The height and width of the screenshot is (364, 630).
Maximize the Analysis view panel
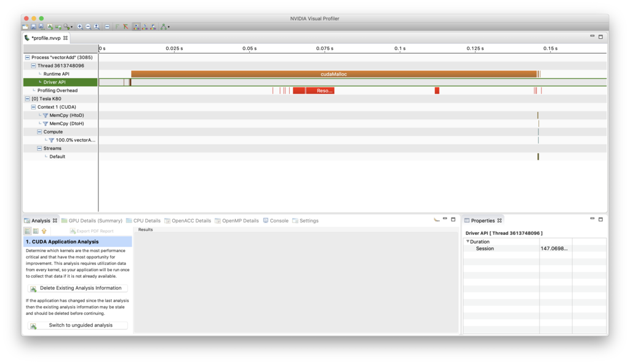(453, 220)
